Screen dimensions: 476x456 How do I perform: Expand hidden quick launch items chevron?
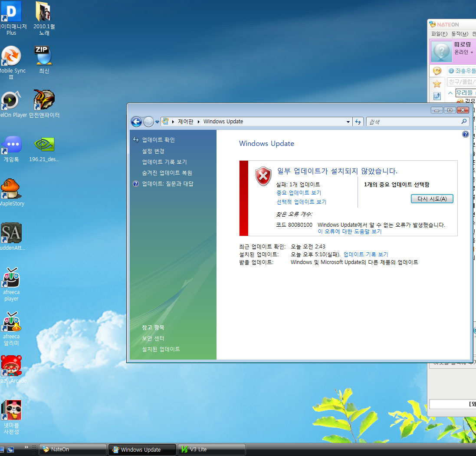26,447
